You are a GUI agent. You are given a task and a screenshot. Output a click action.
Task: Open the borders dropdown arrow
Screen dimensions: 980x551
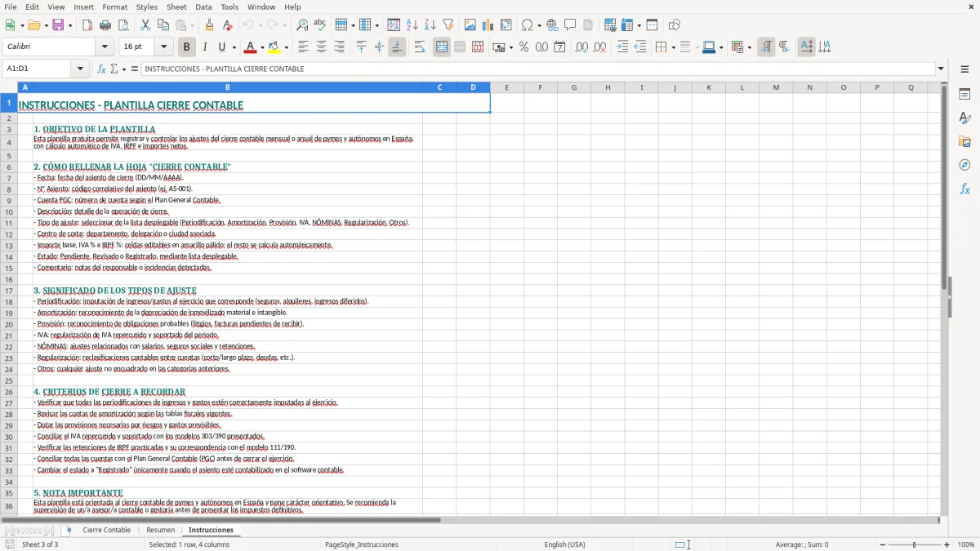672,47
